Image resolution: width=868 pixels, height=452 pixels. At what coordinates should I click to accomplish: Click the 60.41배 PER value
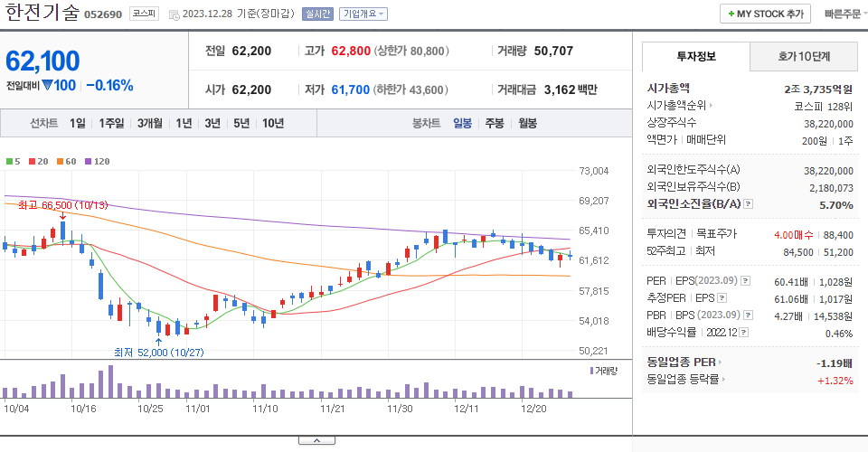(x=791, y=282)
